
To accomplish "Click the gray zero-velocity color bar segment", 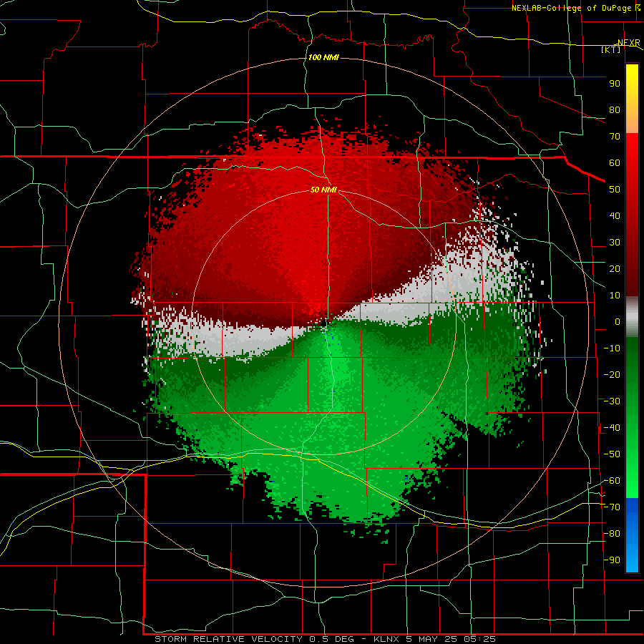I will pos(632,317).
